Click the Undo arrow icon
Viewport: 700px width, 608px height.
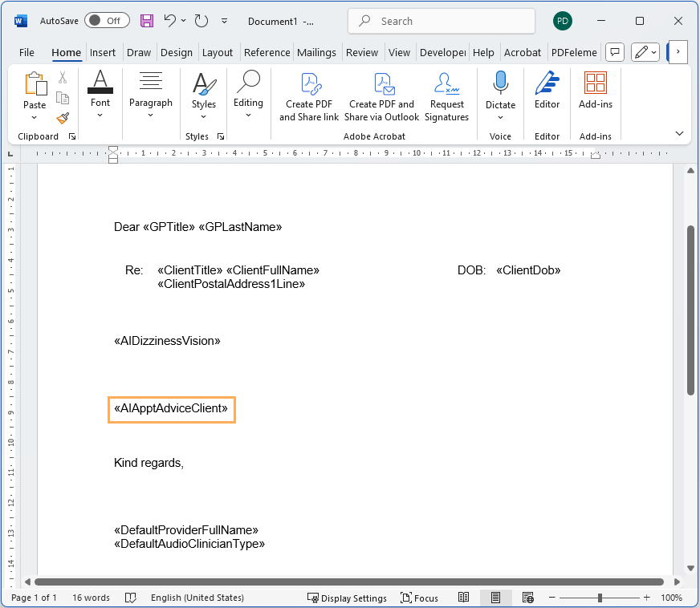tap(170, 21)
